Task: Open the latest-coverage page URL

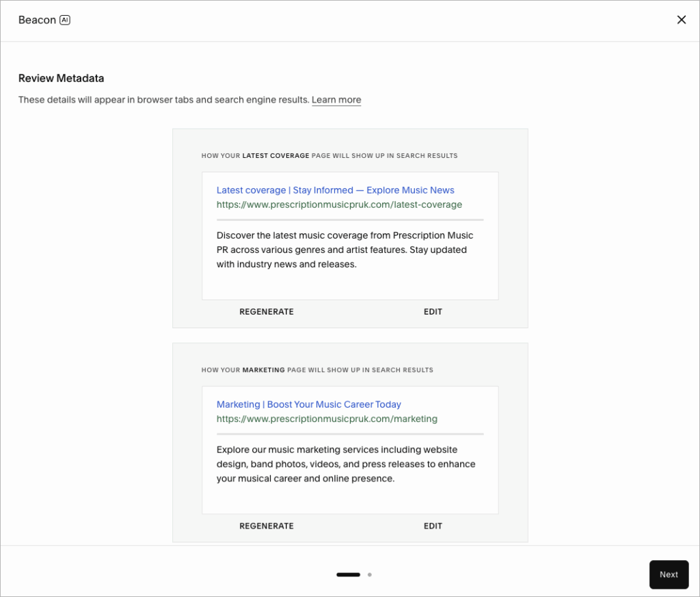Action: tap(339, 204)
